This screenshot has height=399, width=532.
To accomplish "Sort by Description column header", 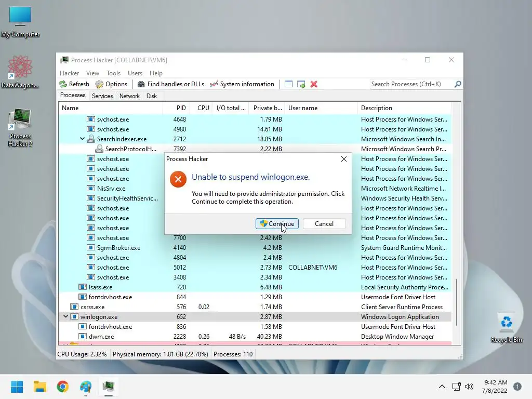I will point(404,108).
